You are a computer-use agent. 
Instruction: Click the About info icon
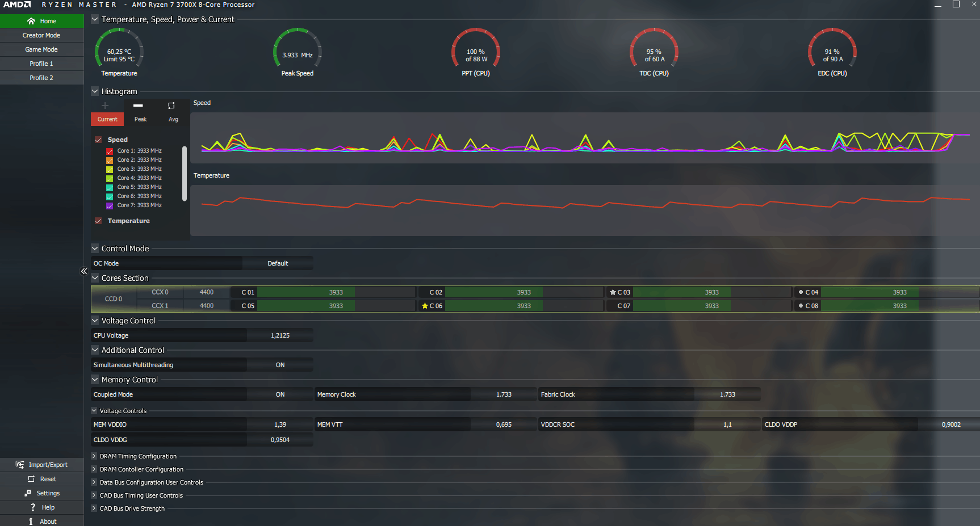31,521
